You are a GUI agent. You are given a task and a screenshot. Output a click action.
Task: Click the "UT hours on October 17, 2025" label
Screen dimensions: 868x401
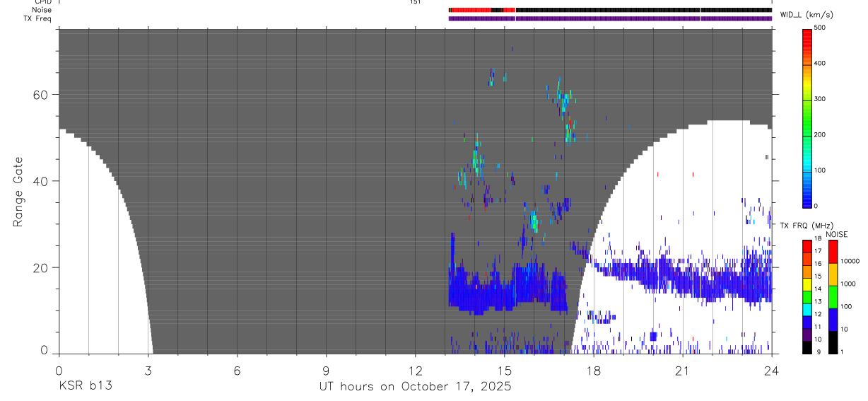[x=414, y=388]
